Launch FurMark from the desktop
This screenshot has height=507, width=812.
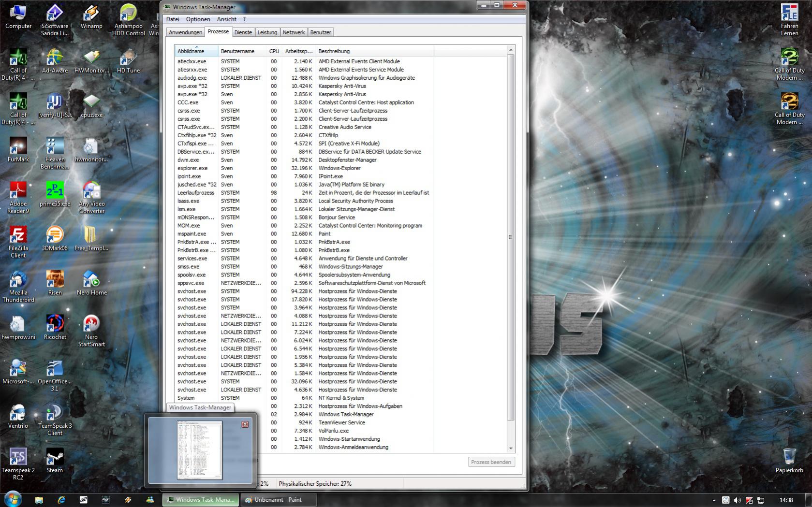(x=18, y=150)
